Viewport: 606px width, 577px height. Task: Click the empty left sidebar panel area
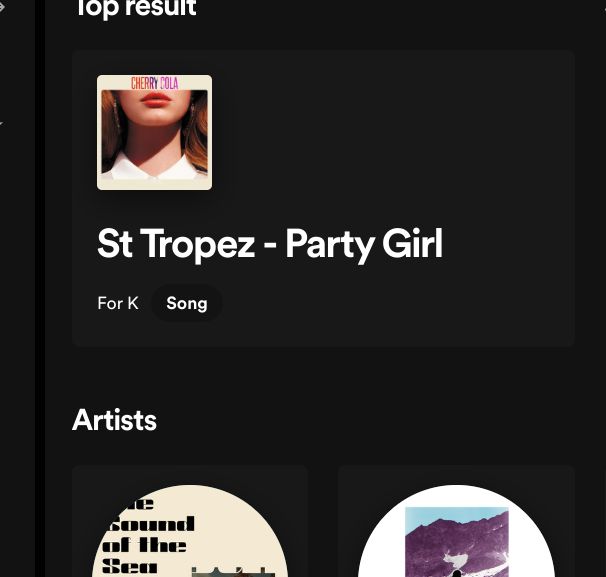18,350
